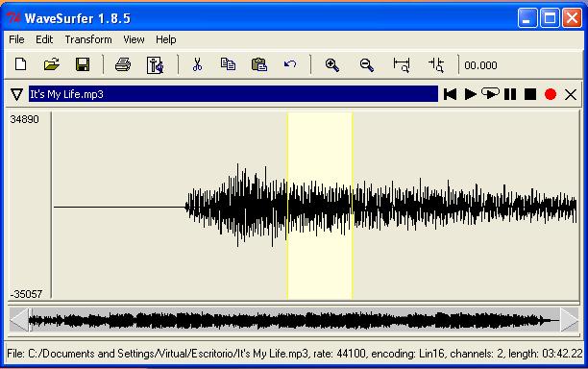The height and width of the screenshot is (369, 588).
Task: Collapse the sound panel triangle
Action: [16, 94]
